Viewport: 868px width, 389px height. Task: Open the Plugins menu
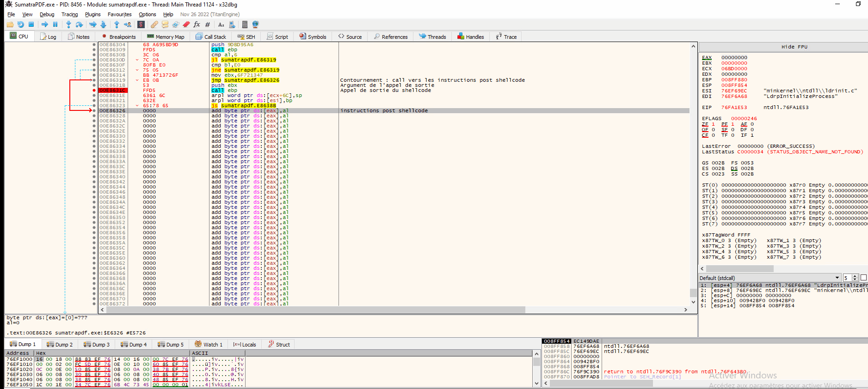click(x=93, y=14)
